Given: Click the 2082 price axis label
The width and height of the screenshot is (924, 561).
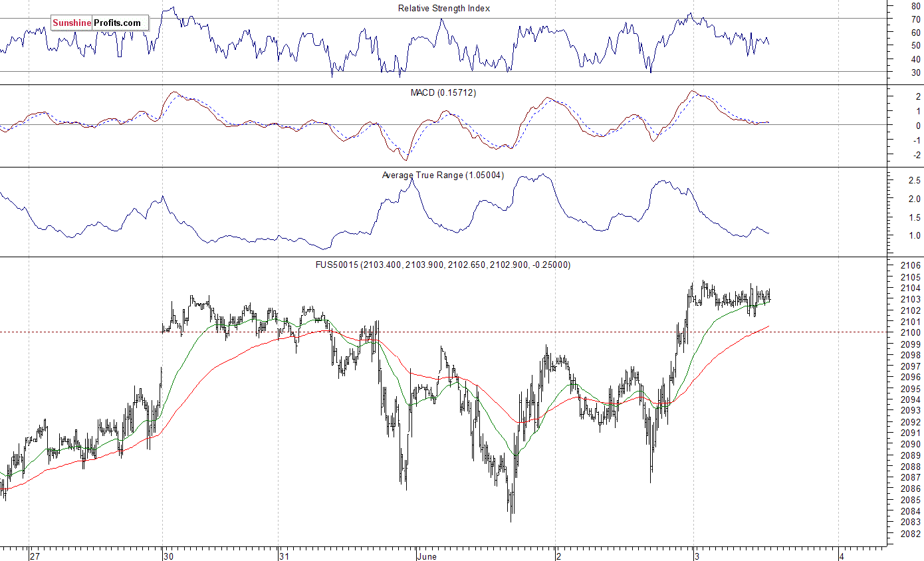Looking at the screenshot, I should tap(911, 533).
